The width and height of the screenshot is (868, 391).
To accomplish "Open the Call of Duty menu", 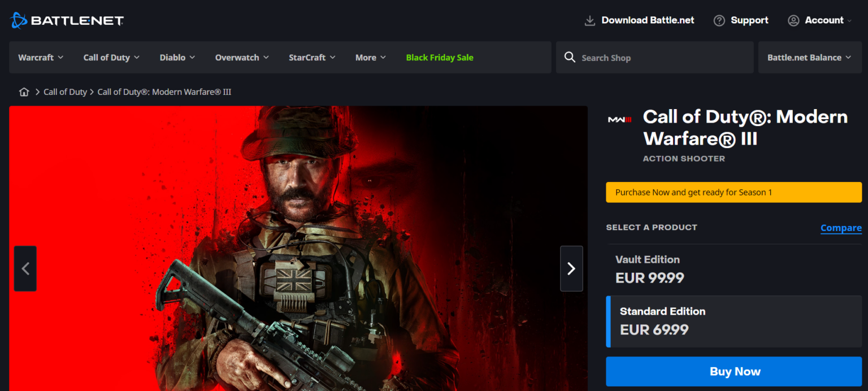I will (111, 57).
